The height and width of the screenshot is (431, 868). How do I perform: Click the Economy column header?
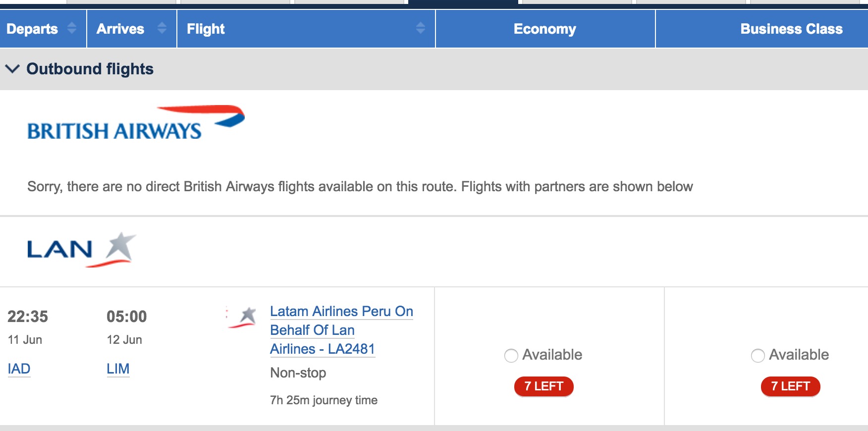click(545, 29)
